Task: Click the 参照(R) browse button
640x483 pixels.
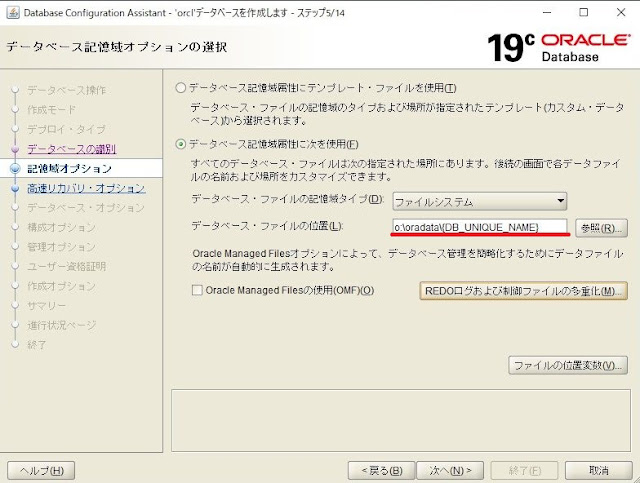Action: 601,228
